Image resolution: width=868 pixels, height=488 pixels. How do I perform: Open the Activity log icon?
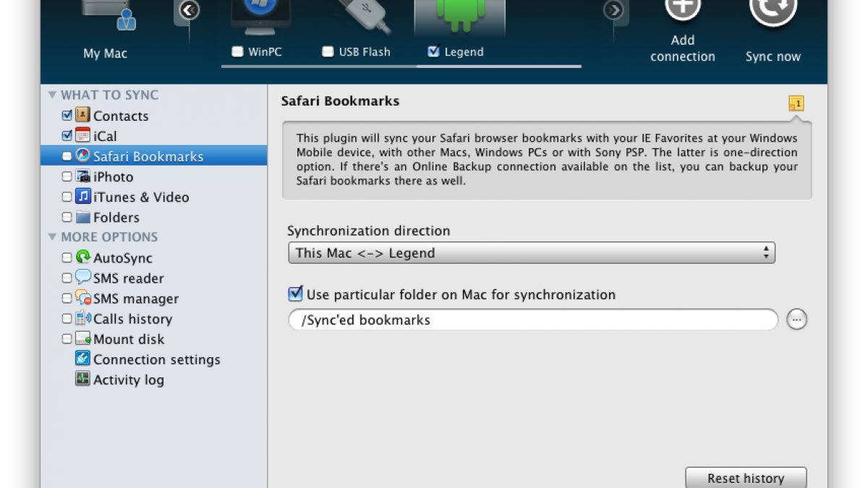click(x=83, y=380)
